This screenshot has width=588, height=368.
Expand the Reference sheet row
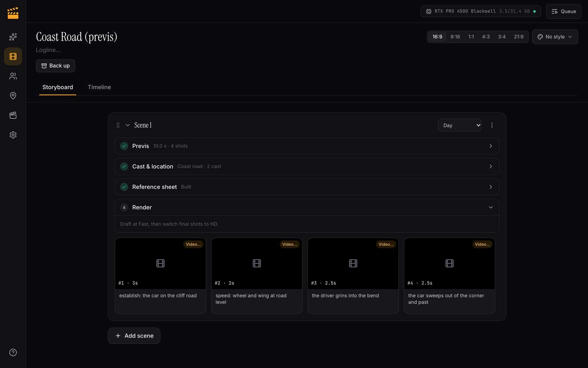tap(307, 187)
